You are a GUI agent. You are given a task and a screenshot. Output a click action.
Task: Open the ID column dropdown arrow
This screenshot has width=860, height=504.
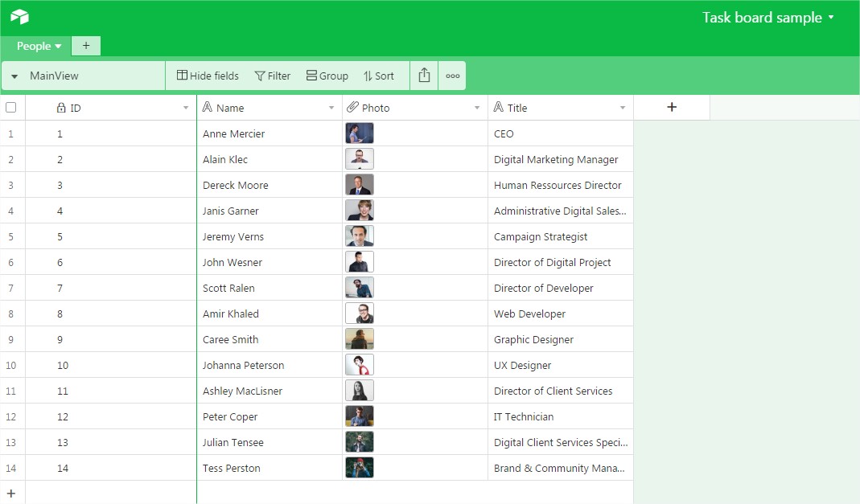[186, 108]
